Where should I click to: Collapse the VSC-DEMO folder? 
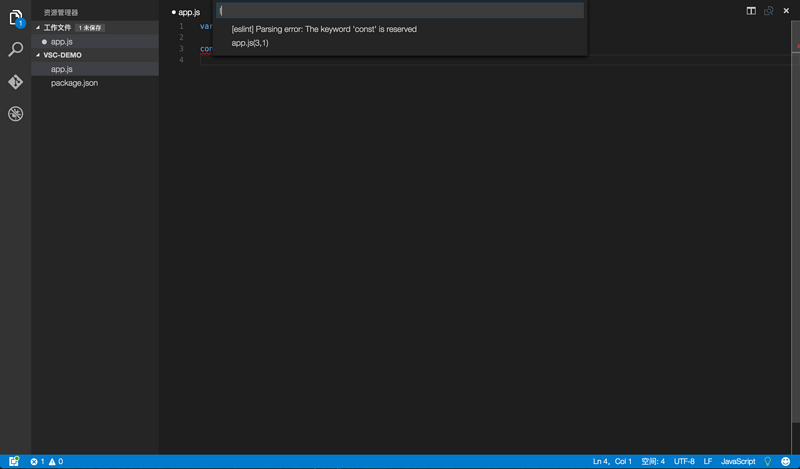(x=38, y=55)
